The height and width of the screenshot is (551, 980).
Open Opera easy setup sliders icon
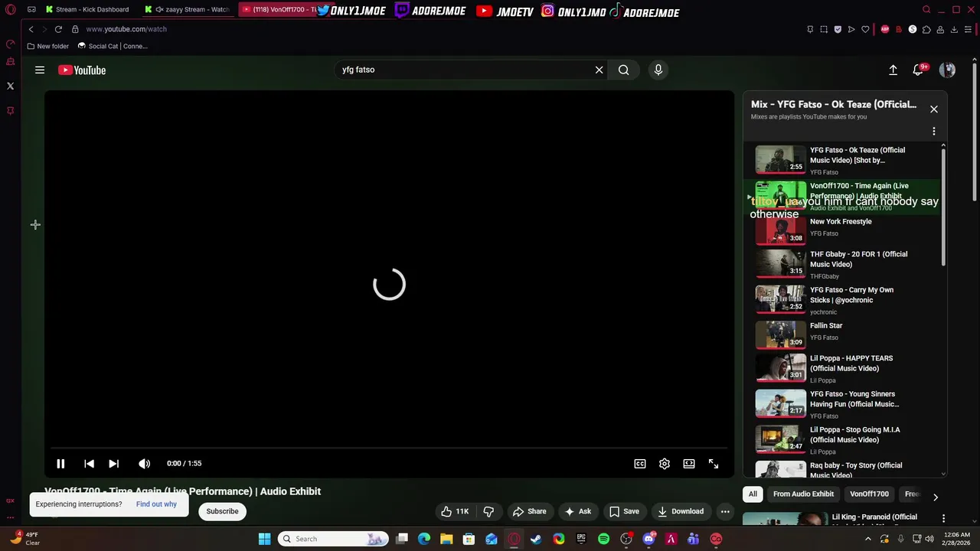tap(968, 29)
